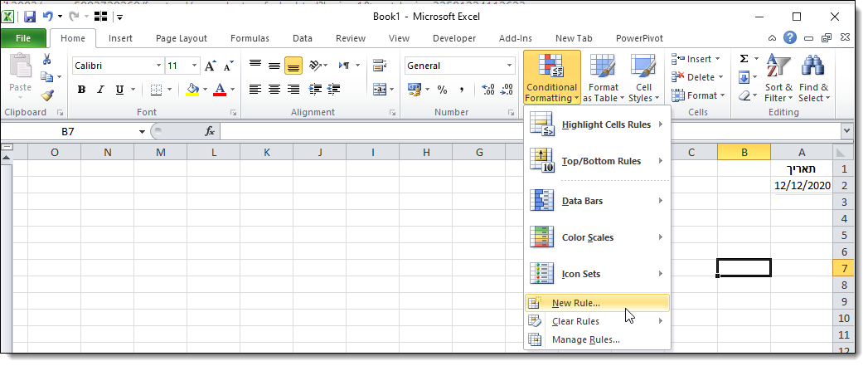Open the General number format dropdown
The width and height of the screenshot is (868, 366).
[509, 66]
